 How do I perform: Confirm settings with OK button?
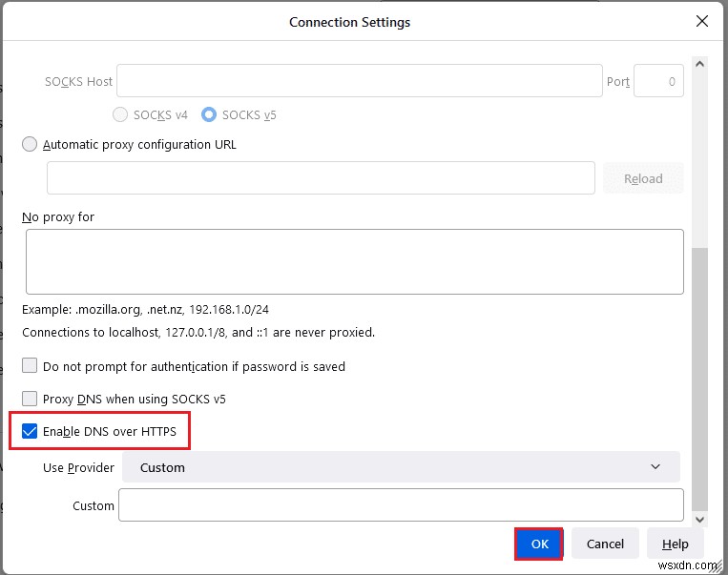[539, 544]
